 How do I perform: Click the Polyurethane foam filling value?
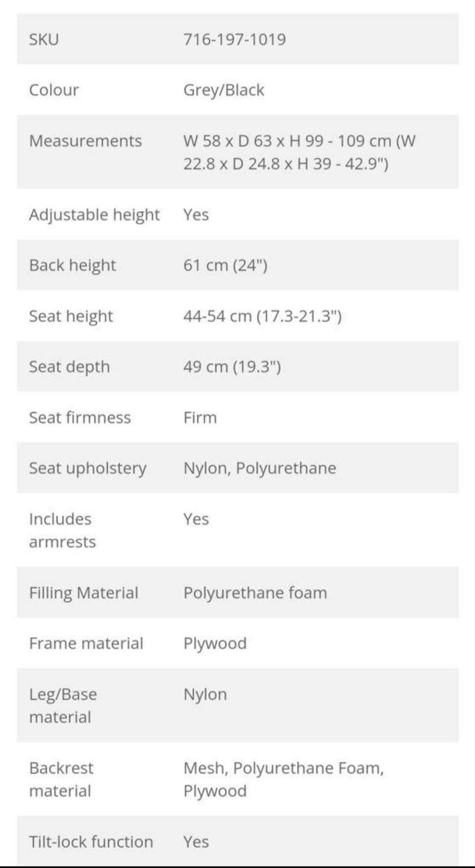point(255,593)
